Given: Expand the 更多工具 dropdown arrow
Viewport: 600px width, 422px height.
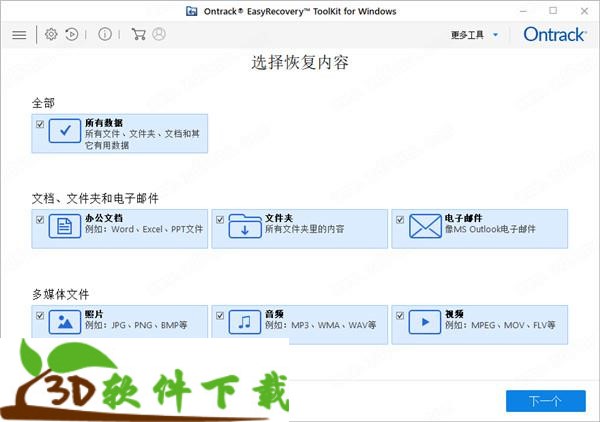Looking at the screenshot, I should (496, 35).
